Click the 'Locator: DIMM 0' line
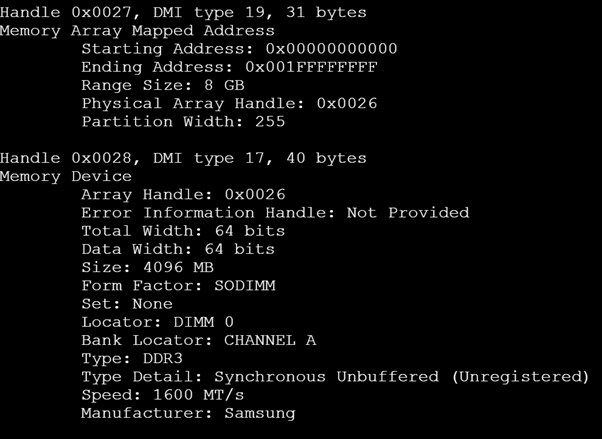Image resolution: width=602 pixels, height=439 pixels. [157, 322]
